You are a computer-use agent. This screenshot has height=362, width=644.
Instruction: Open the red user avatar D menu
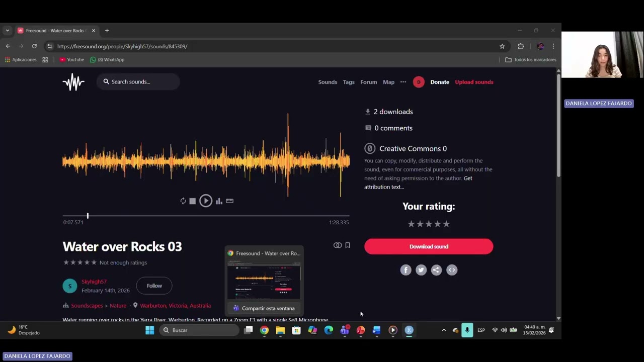click(x=419, y=82)
